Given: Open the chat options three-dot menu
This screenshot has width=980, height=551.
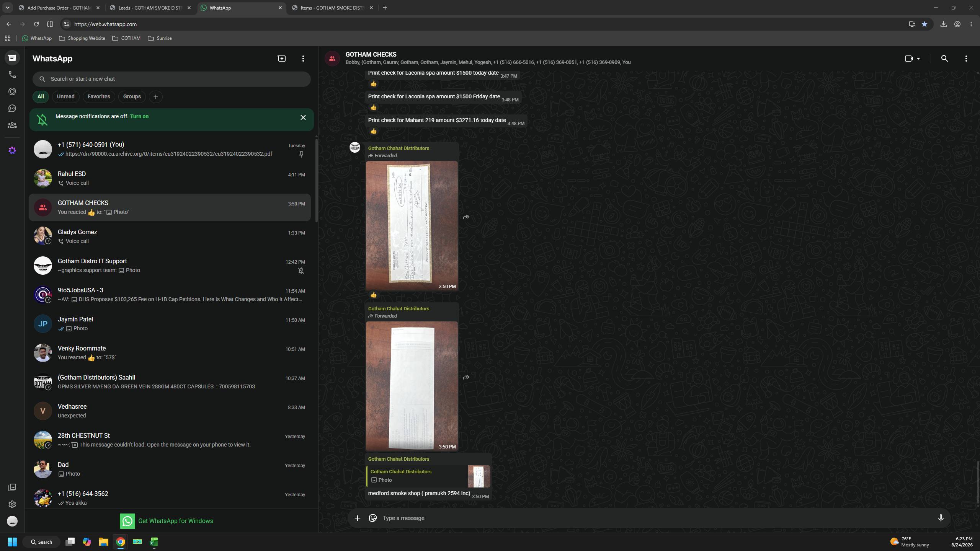Looking at the screenshot, I should point(966,59).
